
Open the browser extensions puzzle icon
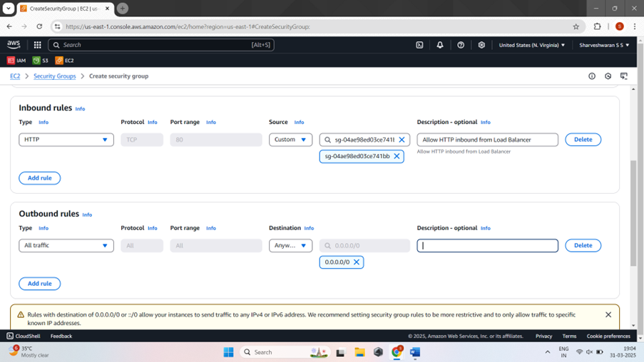pyautogui.click(x=597, y=26)
